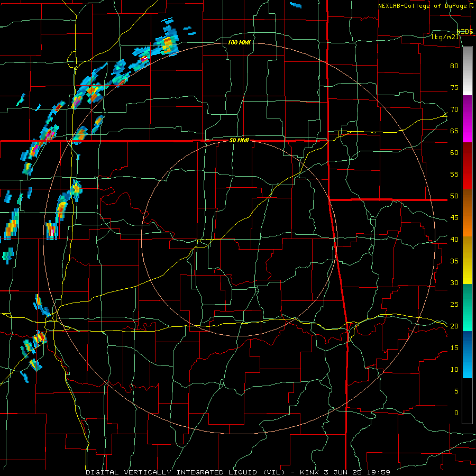Click the 80 value on the legend
The image size is (476, 476).
[454, 66]
